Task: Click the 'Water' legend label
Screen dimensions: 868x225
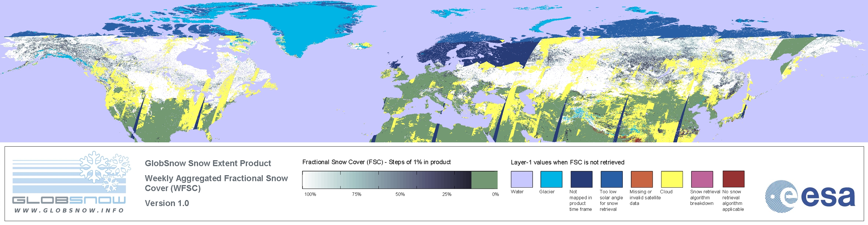Action: 517,192
